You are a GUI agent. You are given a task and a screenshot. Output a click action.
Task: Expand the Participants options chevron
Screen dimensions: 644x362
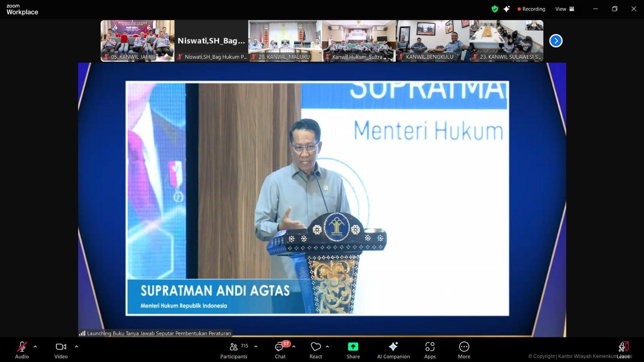[x=256, y=346]
